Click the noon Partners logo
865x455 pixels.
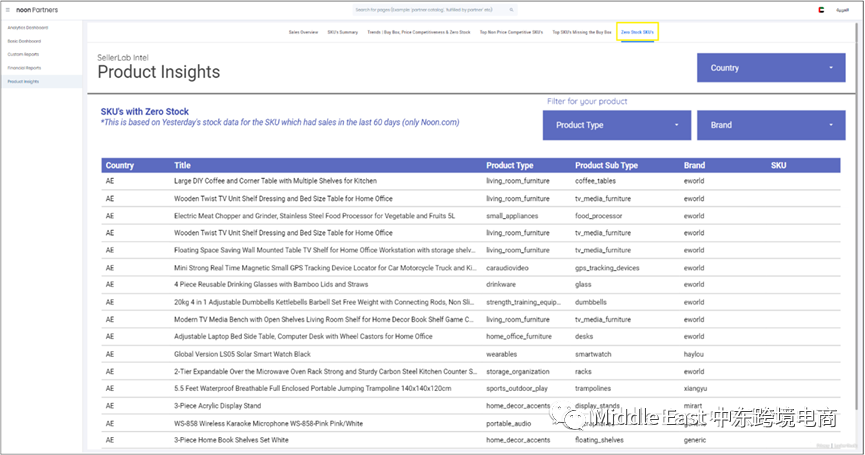37,10
